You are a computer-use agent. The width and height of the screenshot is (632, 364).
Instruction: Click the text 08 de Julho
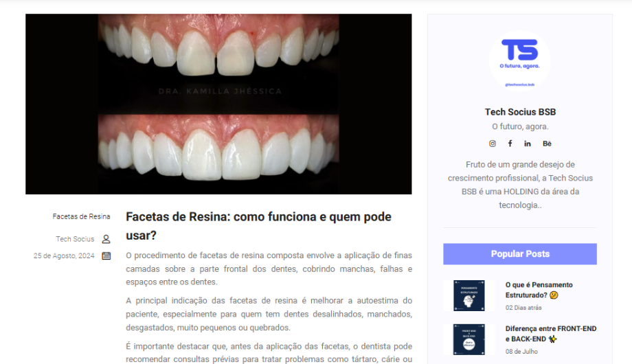click(x=521, y=352)
